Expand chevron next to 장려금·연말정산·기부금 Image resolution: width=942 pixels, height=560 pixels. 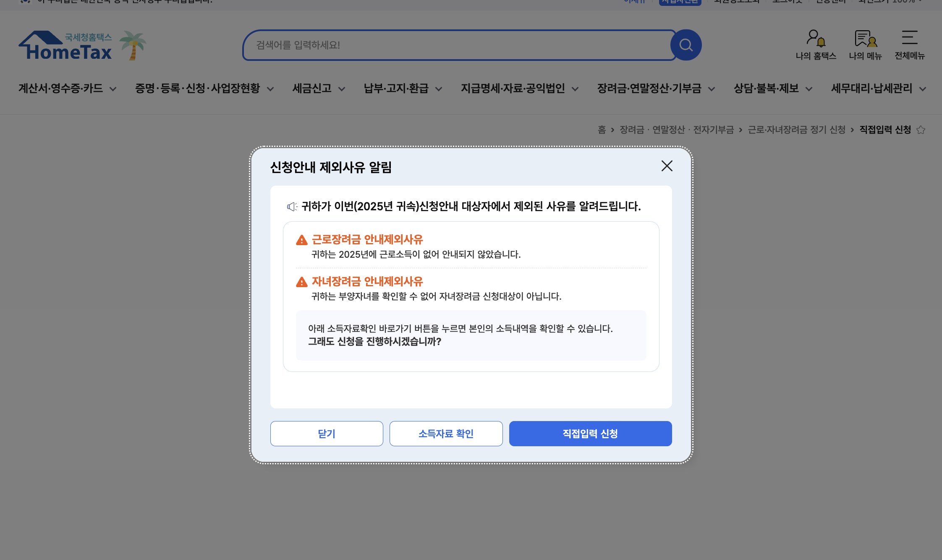(712, 89)
